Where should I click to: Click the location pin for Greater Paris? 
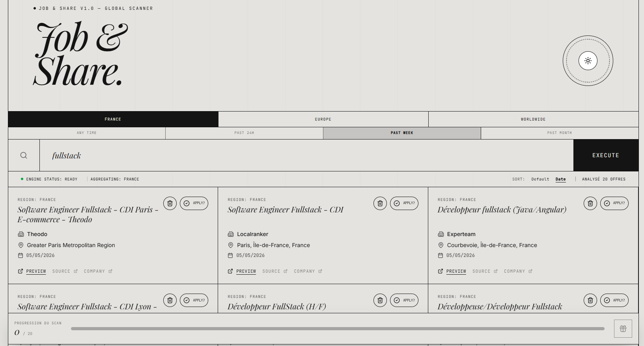pyautogui.click(x=21, y=245)
